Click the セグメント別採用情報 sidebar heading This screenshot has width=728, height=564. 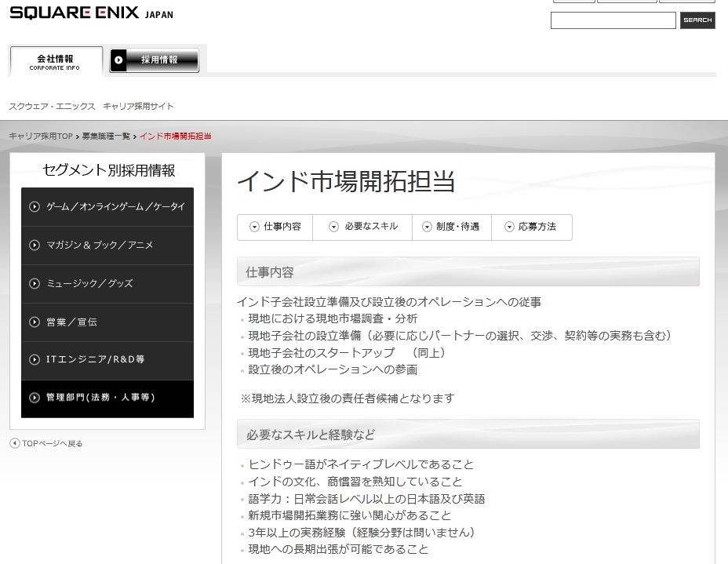point(108,170)
